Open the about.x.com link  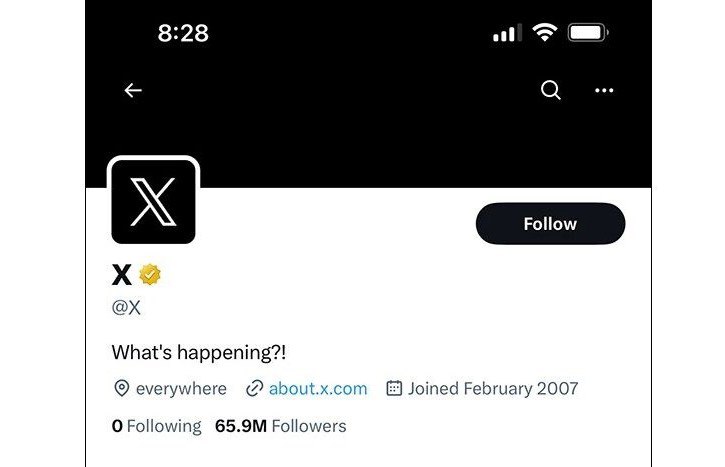[x=318, y=388]
